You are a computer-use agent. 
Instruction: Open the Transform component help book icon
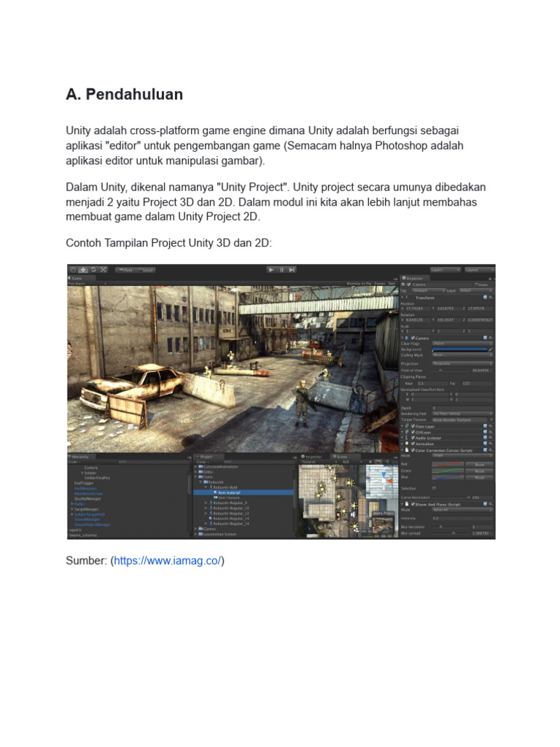485,298
